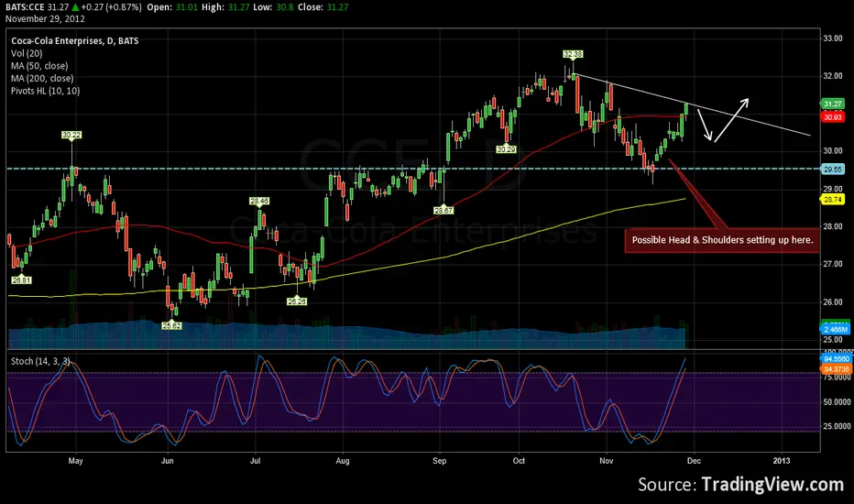The height and width of the screenshot is (504, 854).
Task: Click the 2.466M volume tag
Action: click(836, 329)
